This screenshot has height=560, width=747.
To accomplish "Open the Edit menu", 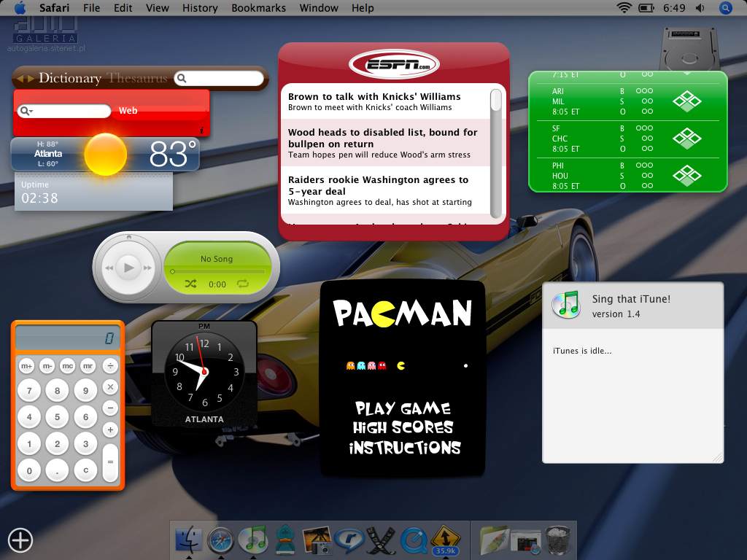I will pos(123,8).
